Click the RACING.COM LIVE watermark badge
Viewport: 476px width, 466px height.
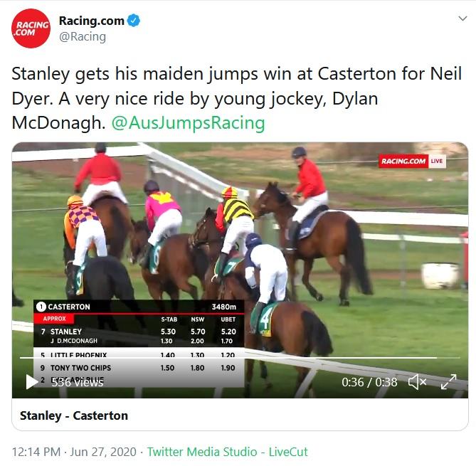[x=412, y=161]
